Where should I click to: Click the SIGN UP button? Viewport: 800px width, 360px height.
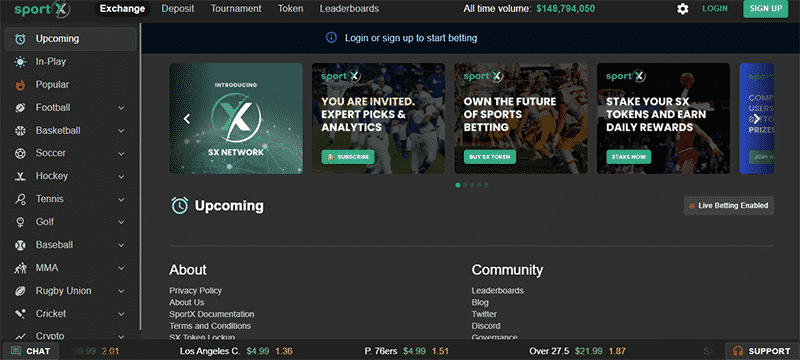click(x=766, y=9)
